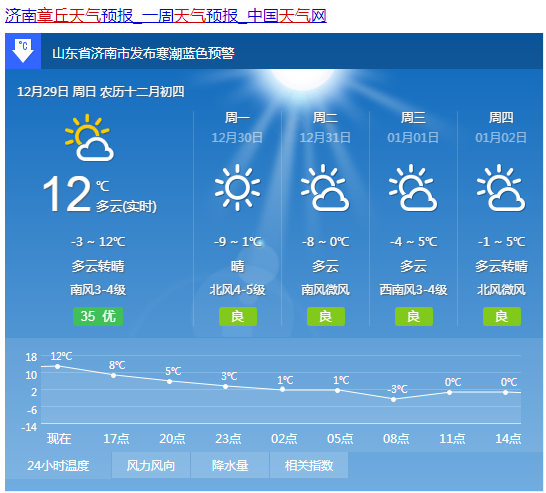
Task: Switch to the 风力风向 tab
Action: (x=151, y=465)
